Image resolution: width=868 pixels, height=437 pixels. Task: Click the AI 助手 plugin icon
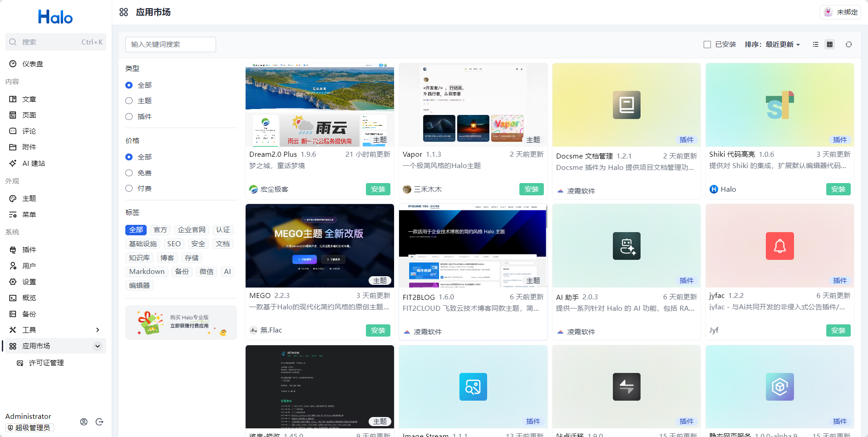(626, 246)
